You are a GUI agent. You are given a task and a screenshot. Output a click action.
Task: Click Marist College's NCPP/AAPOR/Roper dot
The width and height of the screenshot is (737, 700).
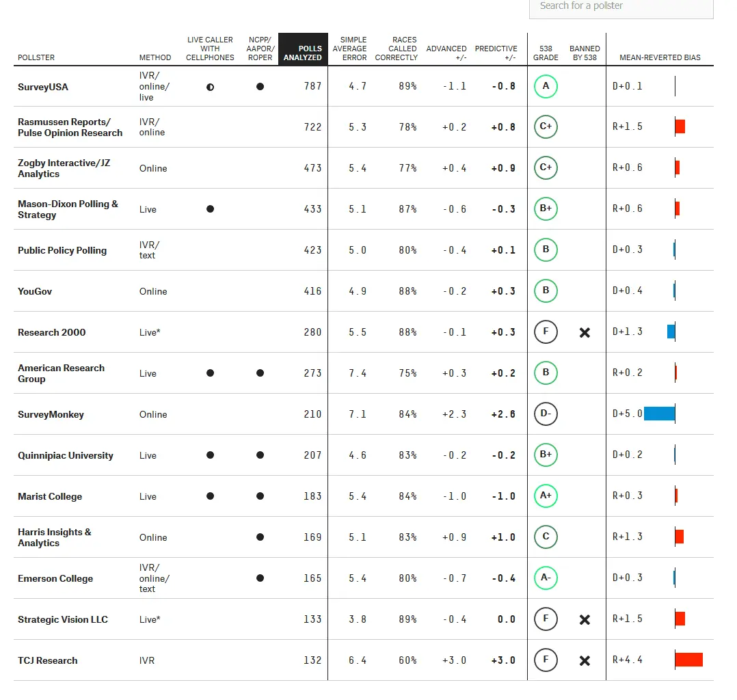[x=260, y=496]
